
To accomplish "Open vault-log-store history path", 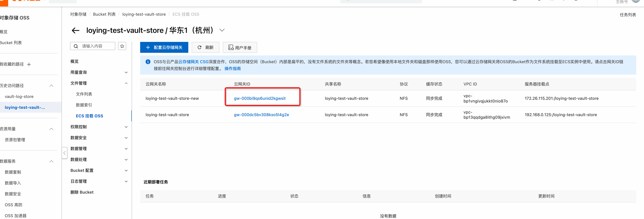I will click(19, 96).
